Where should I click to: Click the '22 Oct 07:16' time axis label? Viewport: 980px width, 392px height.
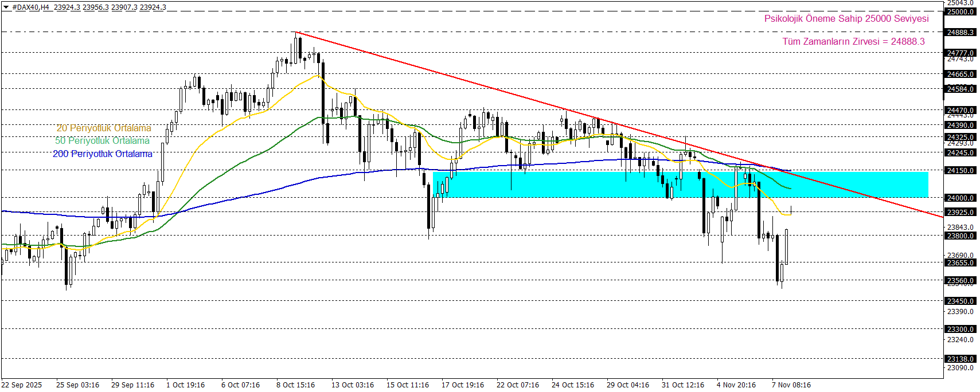(x=518, y=385)
